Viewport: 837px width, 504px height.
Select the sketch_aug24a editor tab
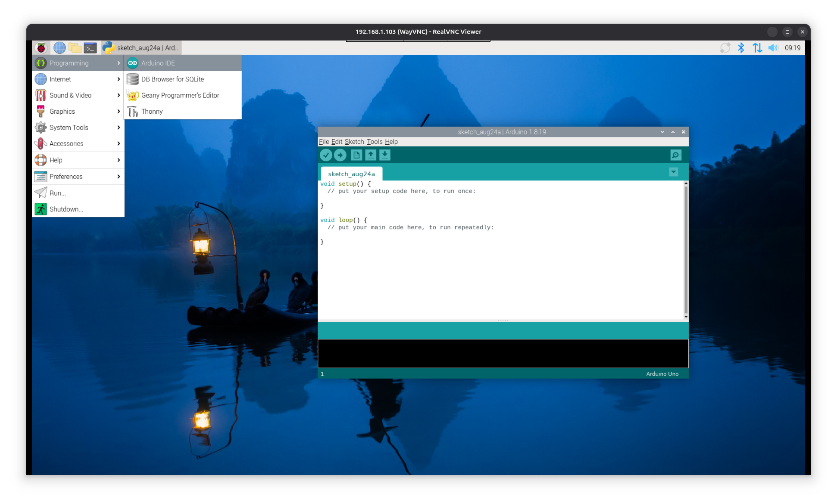pyautogui.click(x=351, y=174)
